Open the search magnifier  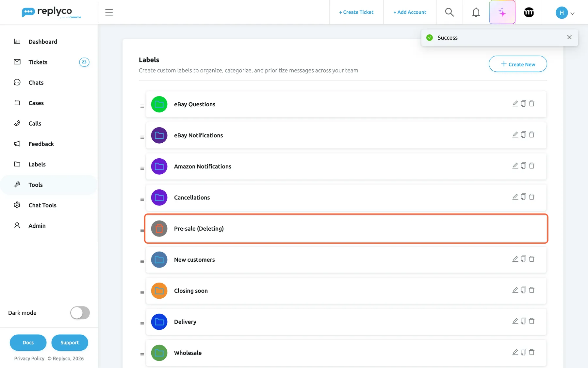(x=449, y=12)
